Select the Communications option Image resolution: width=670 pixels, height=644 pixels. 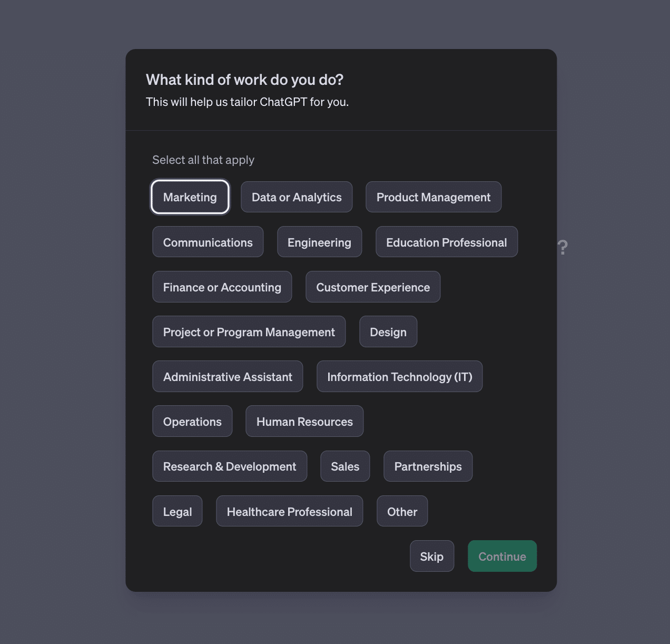(x=208, y=242)
